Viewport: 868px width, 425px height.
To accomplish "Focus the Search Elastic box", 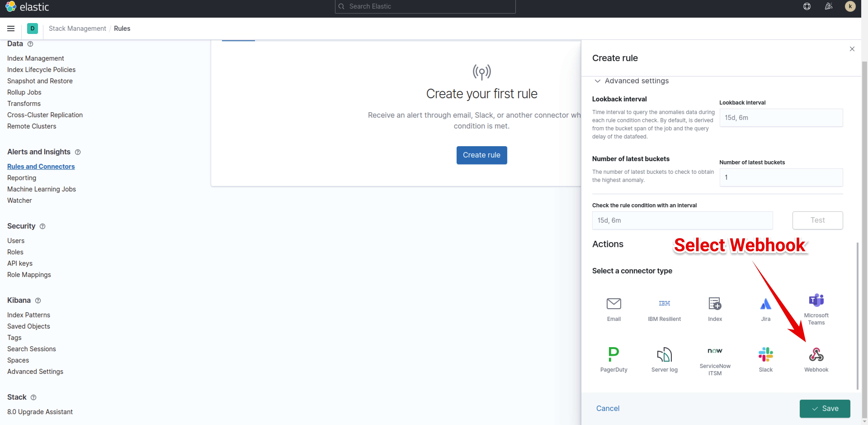I will (x=425, y=6).
